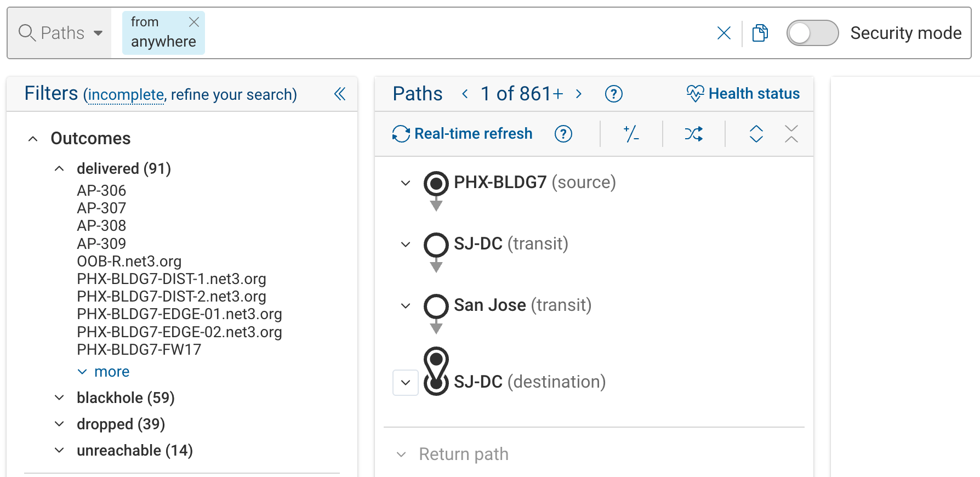Click the San Jose transit node circle
The image size is (980, 477).
click(436, 306)
